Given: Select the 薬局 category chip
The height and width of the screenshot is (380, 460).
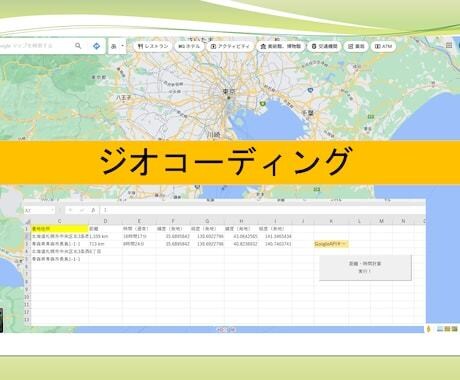Looking at the screenshot, I should tap(356, 46).
